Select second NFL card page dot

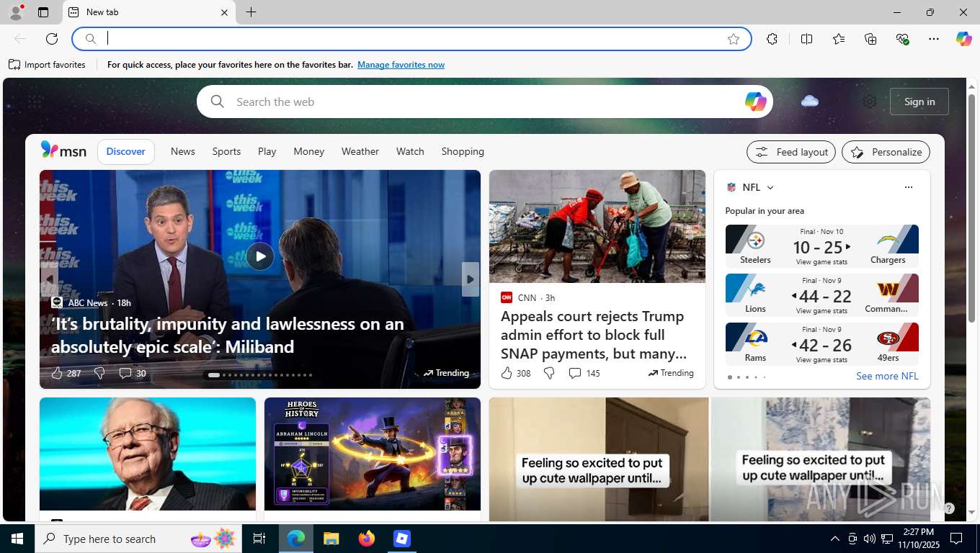(x=738, y=377)
